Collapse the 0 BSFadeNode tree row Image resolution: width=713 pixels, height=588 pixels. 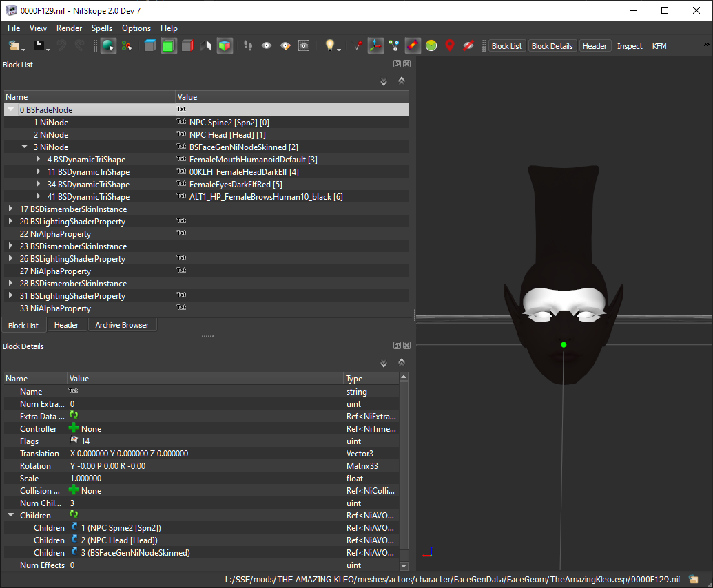(x=10, y=109)
